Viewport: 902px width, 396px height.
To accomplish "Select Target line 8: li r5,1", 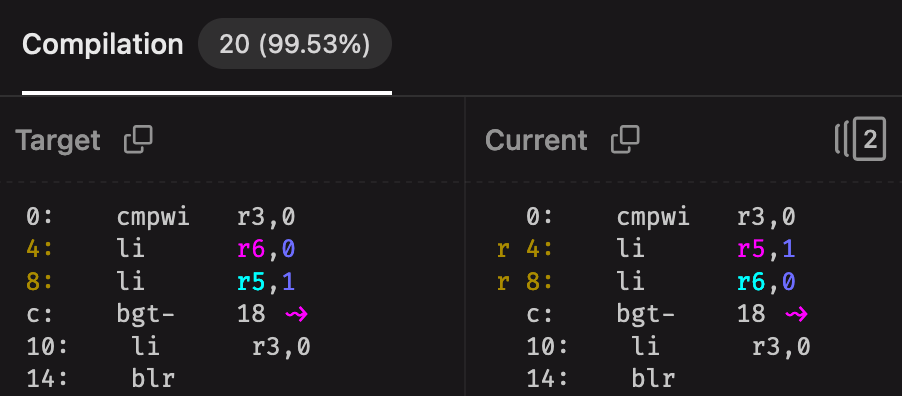I will 161,282.
